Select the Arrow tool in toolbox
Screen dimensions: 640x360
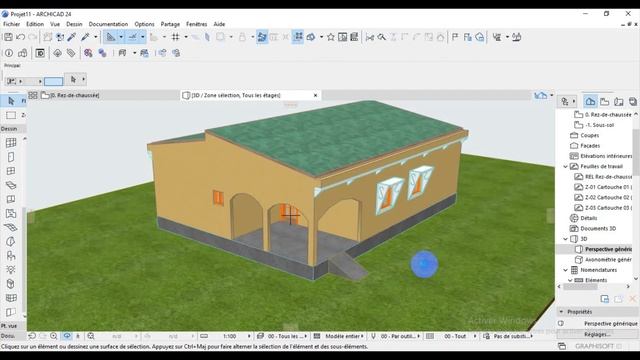pyautogui.click(x=11, y=100)
